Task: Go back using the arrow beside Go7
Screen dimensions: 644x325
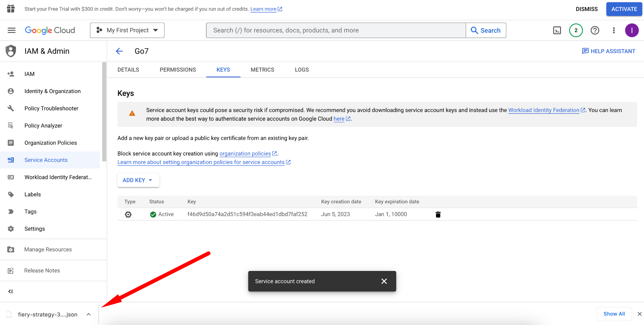Action: pos(119,51)
